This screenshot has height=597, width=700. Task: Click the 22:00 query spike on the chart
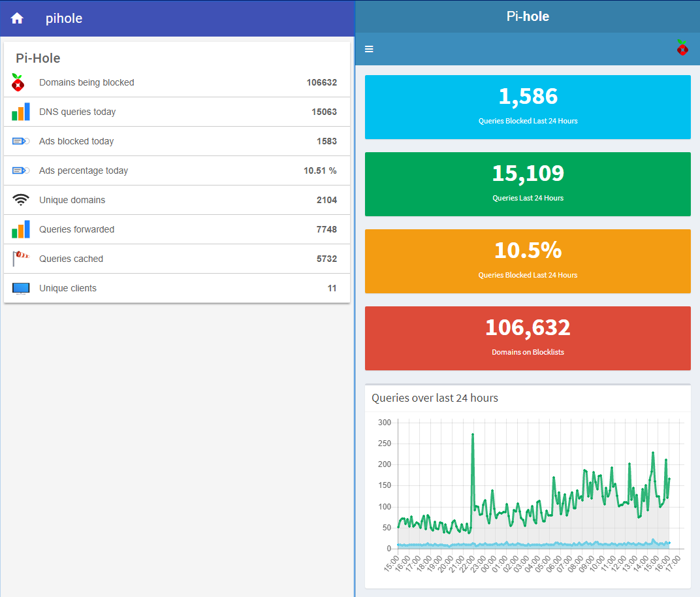[472, 435]
